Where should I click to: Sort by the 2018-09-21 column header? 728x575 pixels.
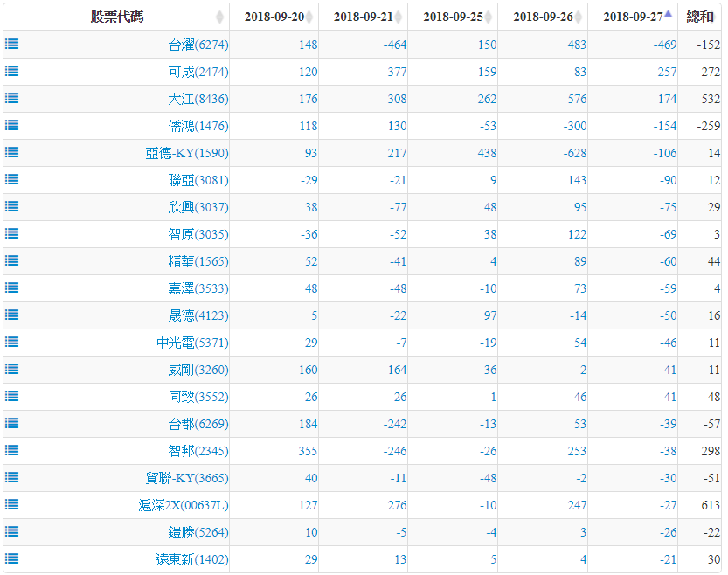(363, 17)
